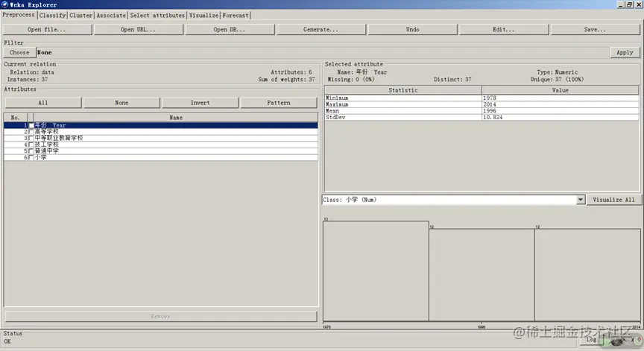Screen dimensions: 644x351
Task: Select all attributes with the All button
Action: 43,103
